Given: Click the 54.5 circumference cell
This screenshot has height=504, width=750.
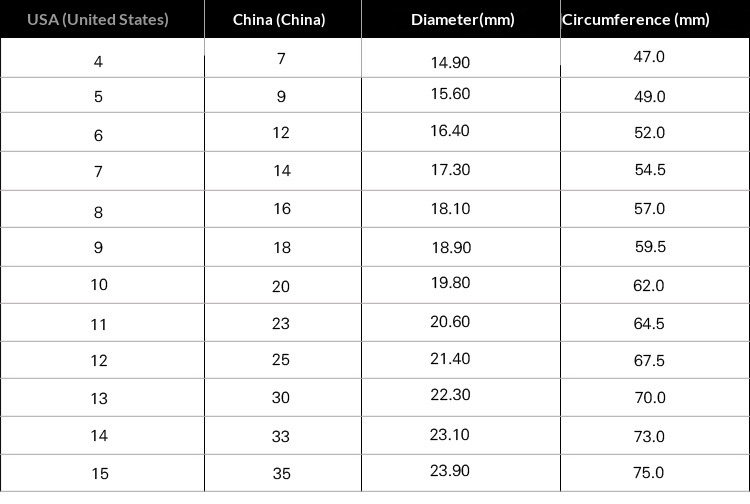Looking at the screenshot, I should (x=649, y=170).
